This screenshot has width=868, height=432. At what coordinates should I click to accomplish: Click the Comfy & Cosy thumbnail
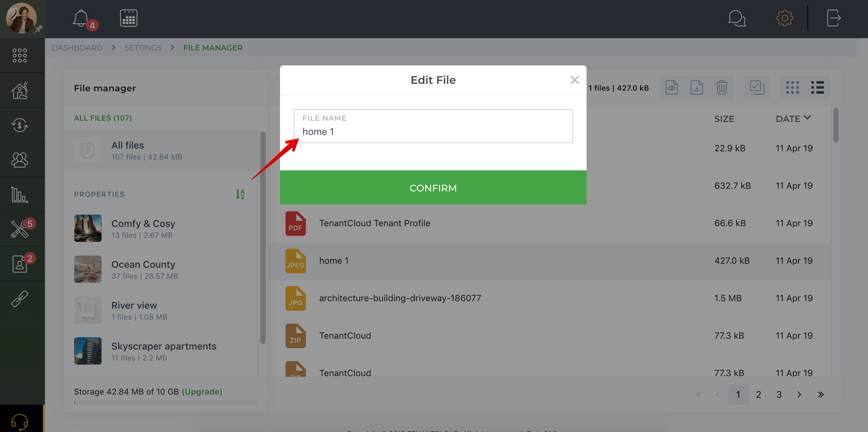(x=88, y=228)
